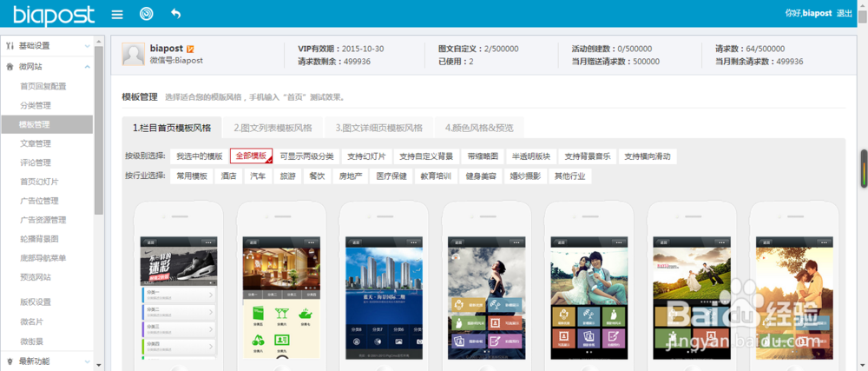Click the hamburger menu icon in header
The image size is (868, 371).
pos(117,14)
